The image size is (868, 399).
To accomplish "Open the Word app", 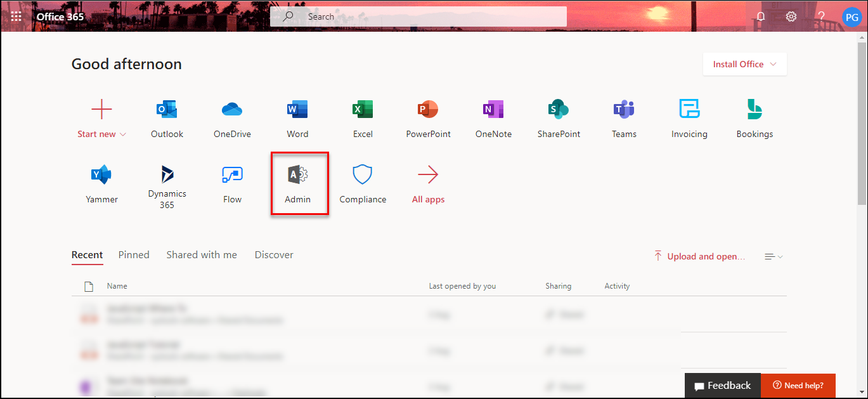I will pyautogui.click(x=297, y=119).
